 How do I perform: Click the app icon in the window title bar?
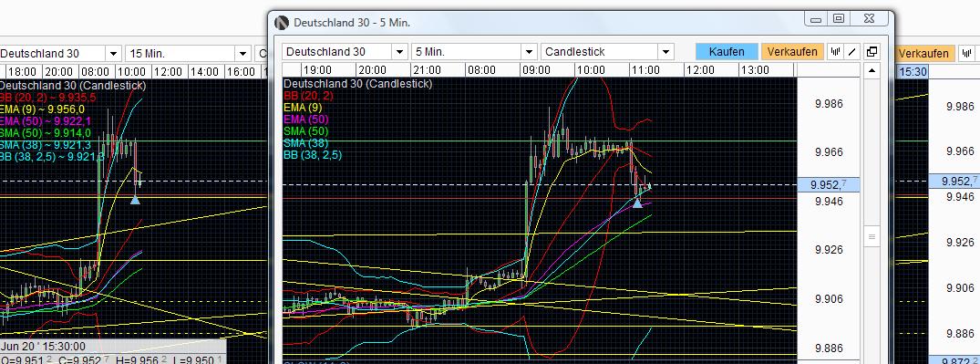coord(283,23)
